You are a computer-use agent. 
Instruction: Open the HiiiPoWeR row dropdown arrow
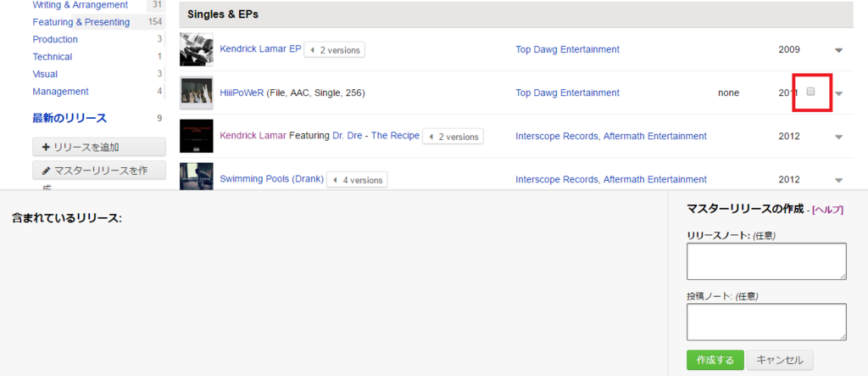tap(838, 93)
